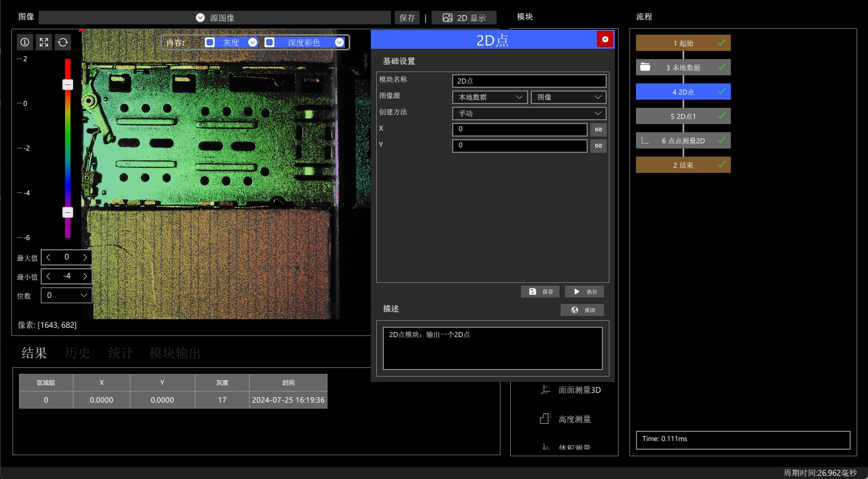The image size is (868, 479).
Task: Click the 2D 显示 button
Action: pos(464,18)
